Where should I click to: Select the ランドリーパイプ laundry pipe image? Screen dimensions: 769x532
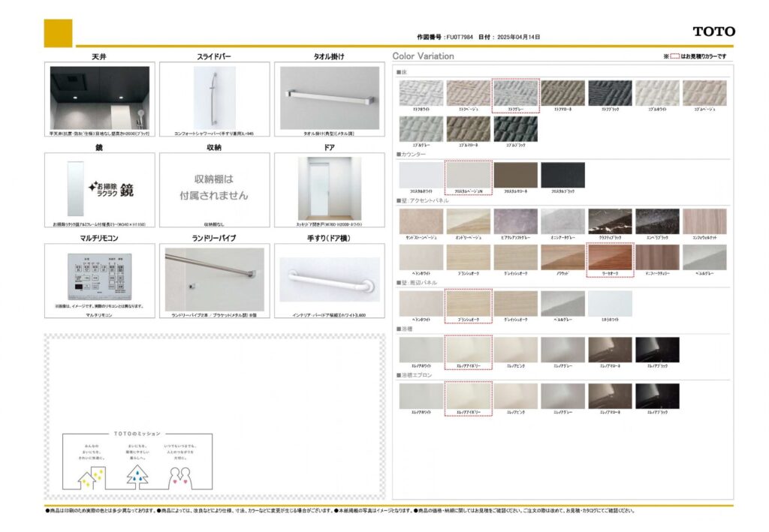point(214,279)
